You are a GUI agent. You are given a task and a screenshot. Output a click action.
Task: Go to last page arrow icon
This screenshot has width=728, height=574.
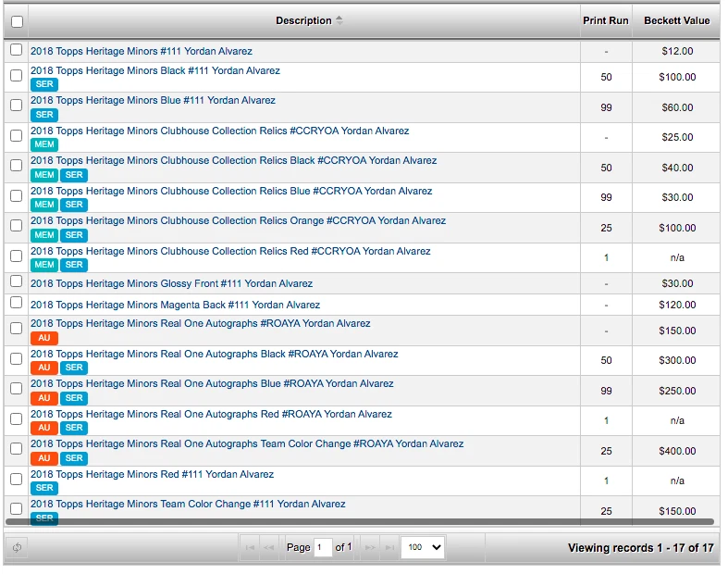390,547
